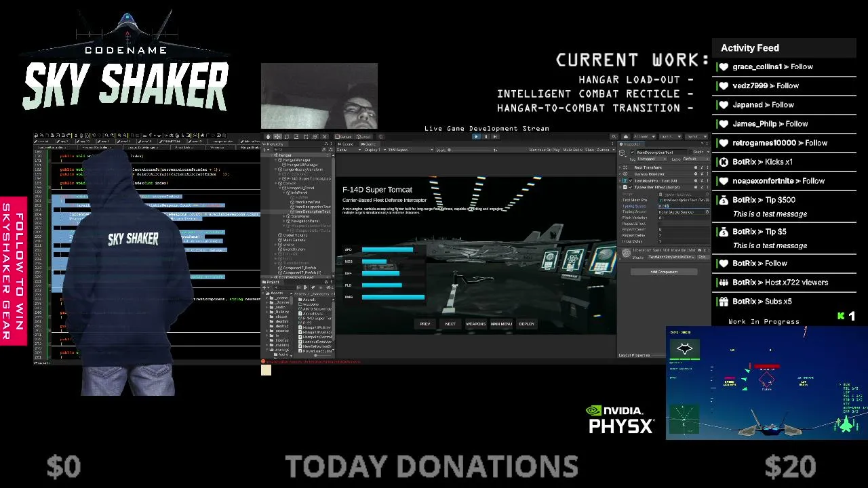Image resolution: width=868 pixels, height=488 pixels.
Task: Select the Hierarchy panel tab
Action: click(275, 144)
